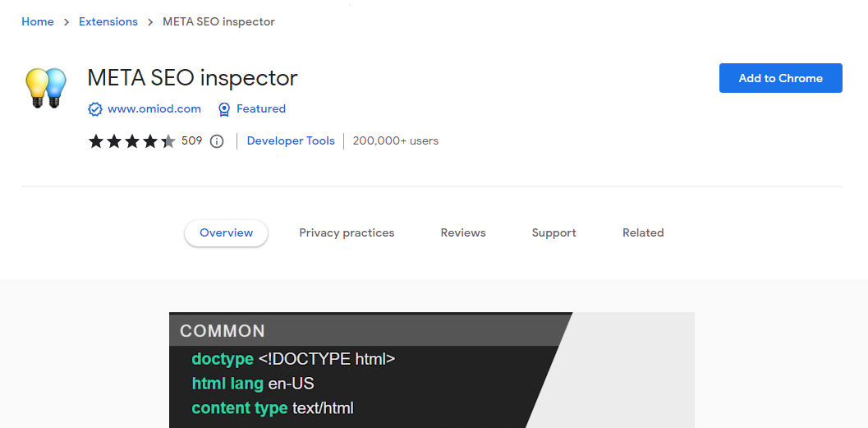Open the www.omiod.com publisher link
Viewport: 868px width, 428px height.
point(154,109)
